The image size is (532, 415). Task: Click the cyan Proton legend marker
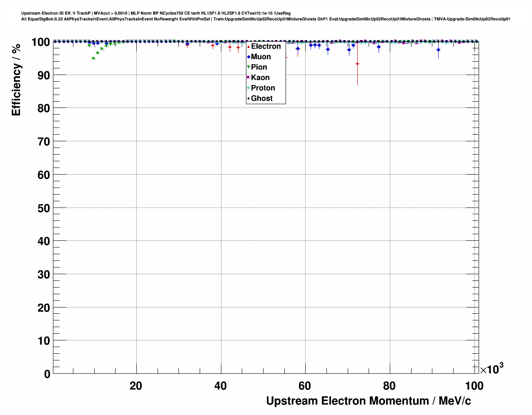pos(248,88)
